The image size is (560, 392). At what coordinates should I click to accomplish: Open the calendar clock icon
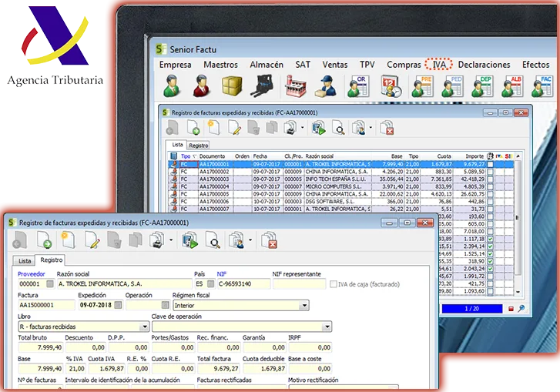coord(390,86)
